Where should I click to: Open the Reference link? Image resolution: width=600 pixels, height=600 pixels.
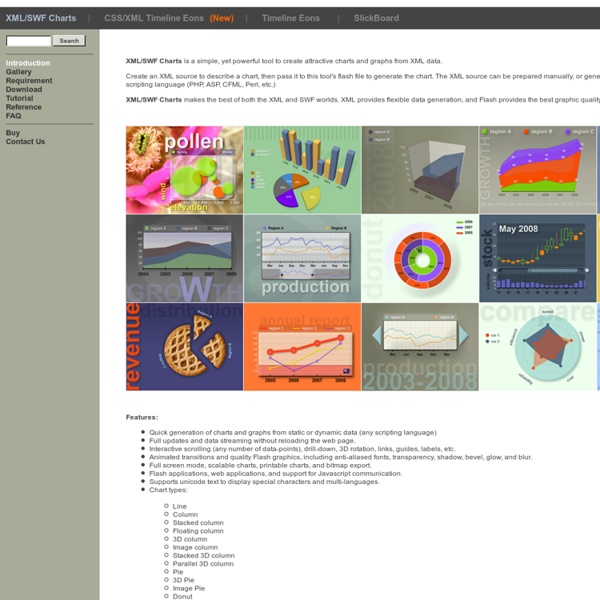coord(24,107)
